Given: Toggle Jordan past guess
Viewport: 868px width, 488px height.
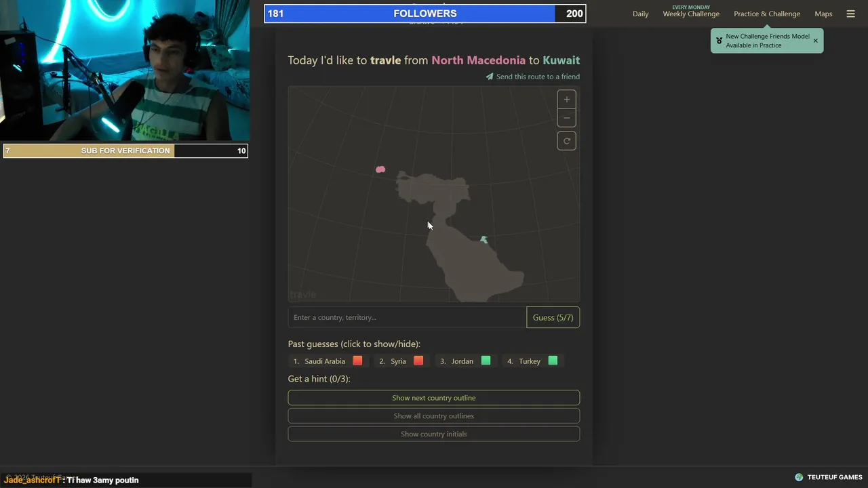Looking at the screenshot, I should [465, 361].
